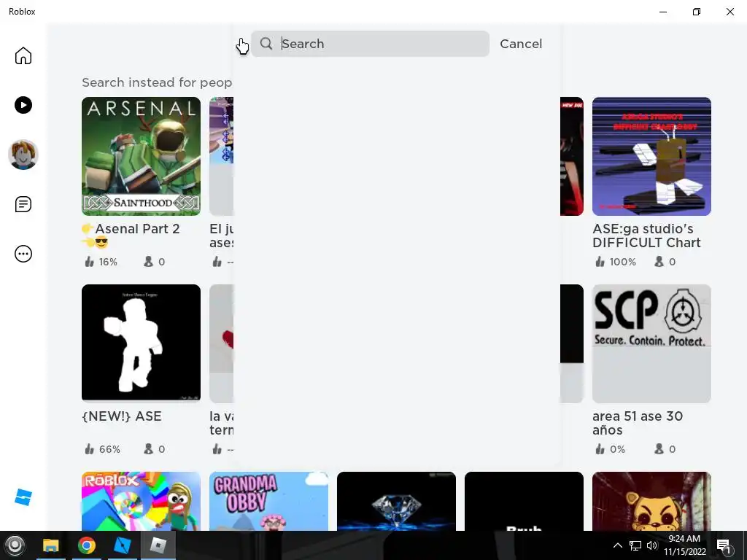This screenshot has width=747, height=560.
Task: Click the thumbs-up icon under area 51 ase
Action: point(600,448)
